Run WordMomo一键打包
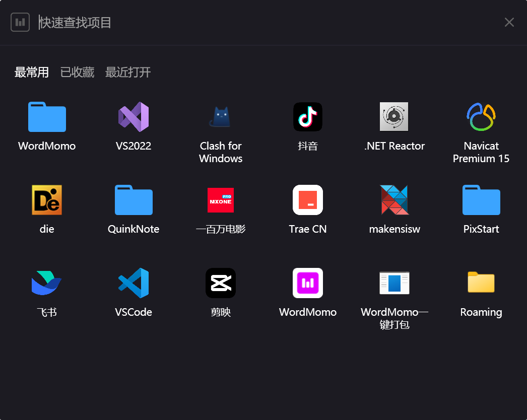This screenshot has height=420, width=527. click(394, 283)
